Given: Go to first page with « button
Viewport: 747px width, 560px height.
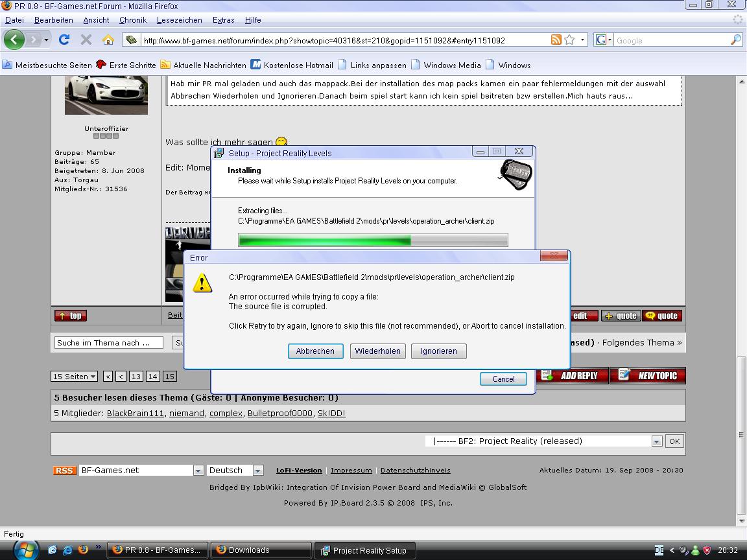Looking at the screenshot, I should coord(108,376).
